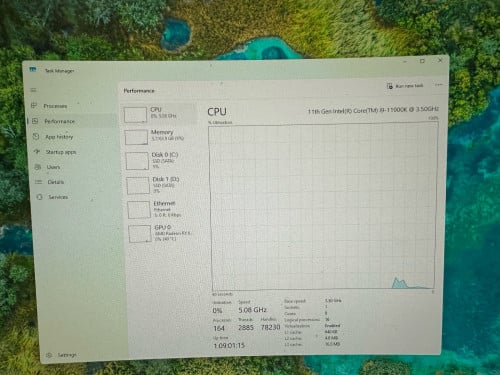
Task: Close the Task Manager window
Action: point(440,61)
